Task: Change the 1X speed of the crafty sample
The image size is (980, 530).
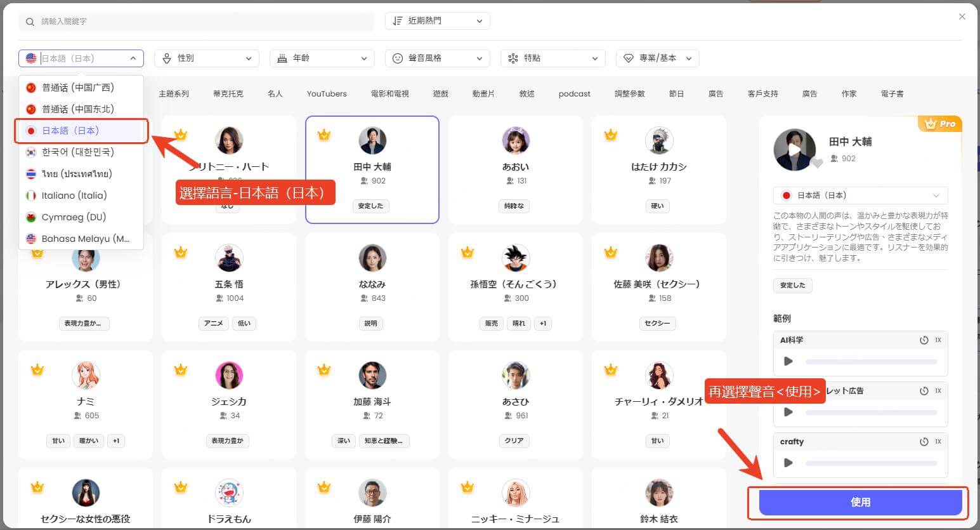Action: pos(938,442)
